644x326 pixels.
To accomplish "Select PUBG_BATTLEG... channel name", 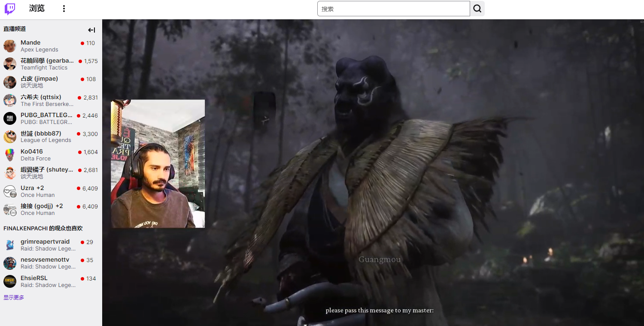I will pos(46,115).
